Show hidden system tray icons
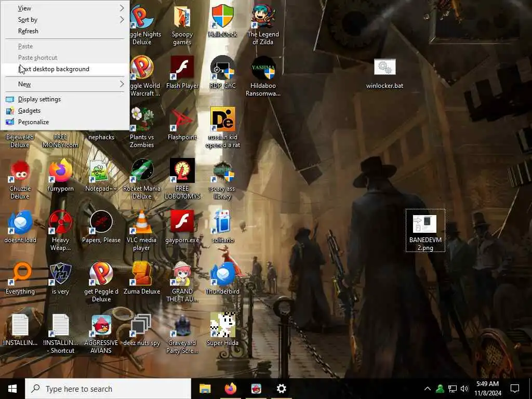The height and width of the screenshot is (399, 532). pyautogui.click(x=428, y=389)
